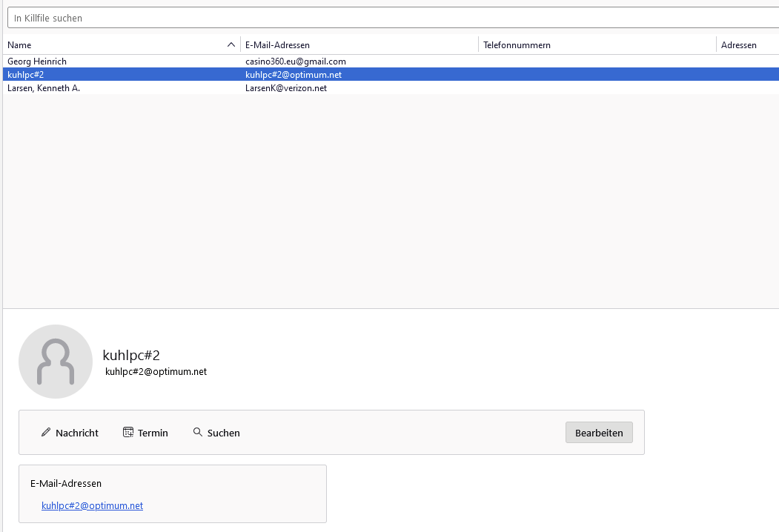Open the underlined kuhlpc#2@optimum.net link

[93, 506]
